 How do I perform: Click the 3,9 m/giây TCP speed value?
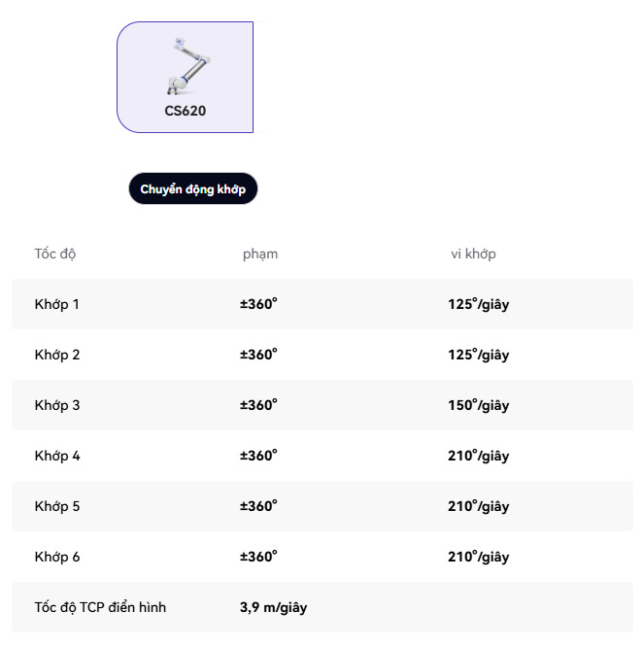coord(273,607)
